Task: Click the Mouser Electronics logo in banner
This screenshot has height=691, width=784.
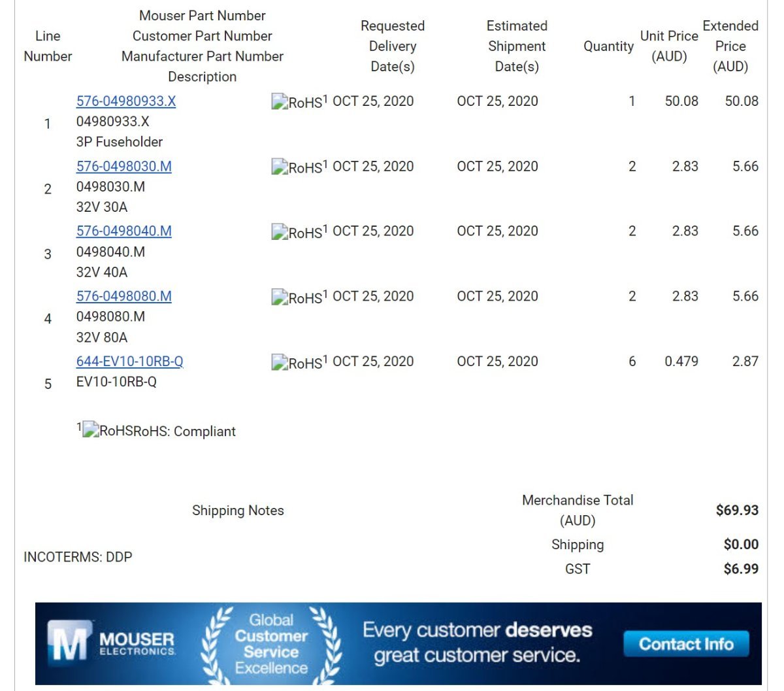Action: click(111, 643)
